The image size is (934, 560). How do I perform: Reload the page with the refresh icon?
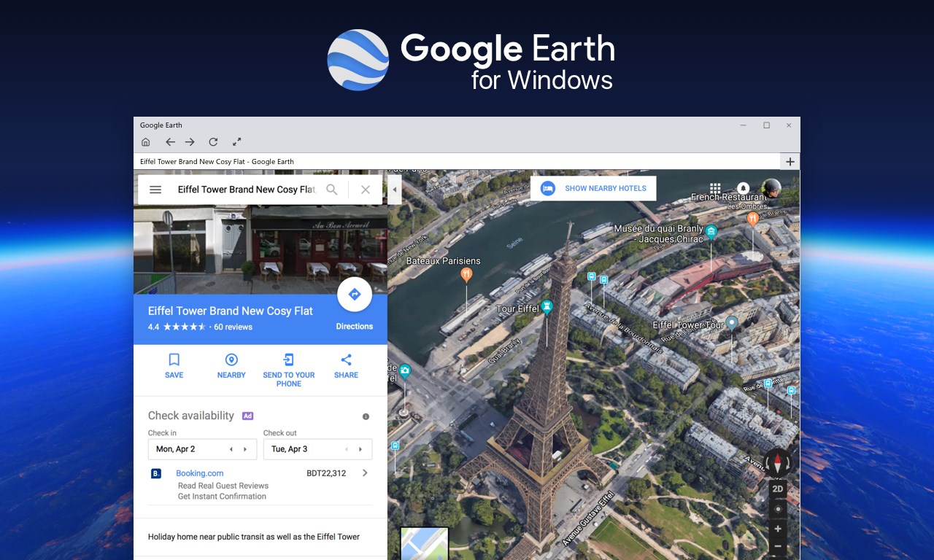point(213,142)
